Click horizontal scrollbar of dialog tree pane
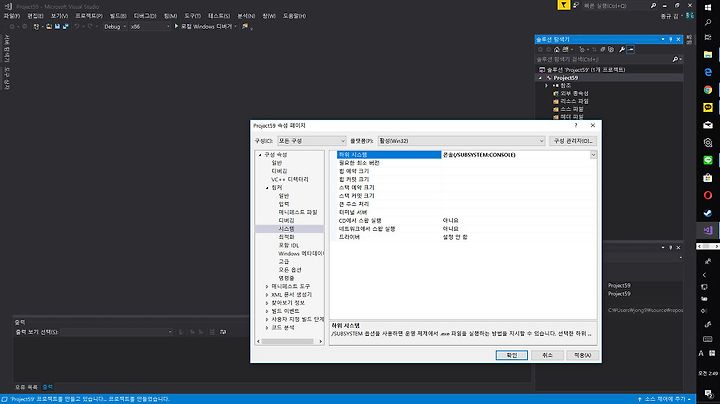Viewport: 720px width, 404px height. (289, 342)
